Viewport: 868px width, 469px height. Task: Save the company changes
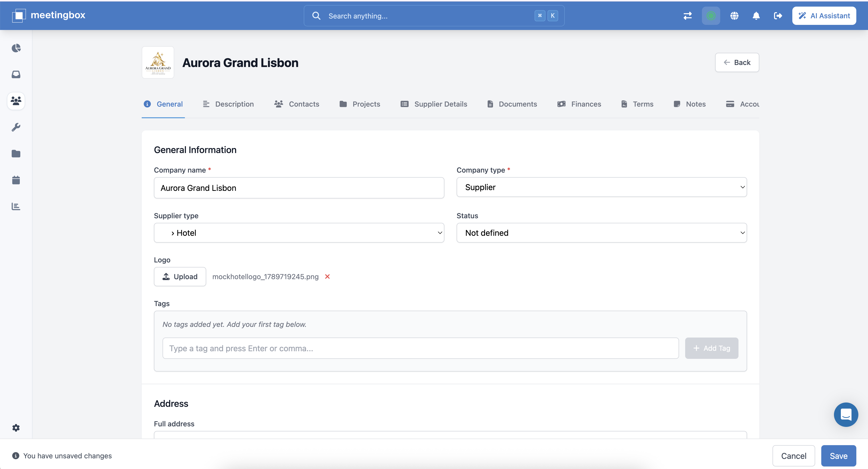click(x=838, y=456)
